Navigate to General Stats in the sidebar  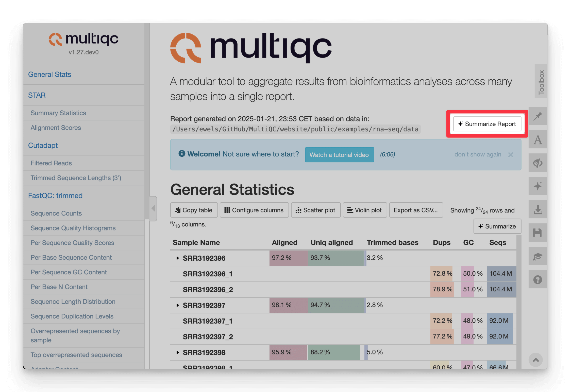pyautogui.click(x=50, y=74)
